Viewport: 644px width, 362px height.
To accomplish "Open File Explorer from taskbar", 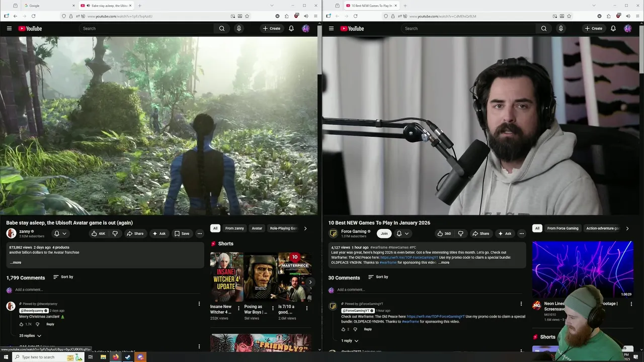I will (x=103, y=357).
